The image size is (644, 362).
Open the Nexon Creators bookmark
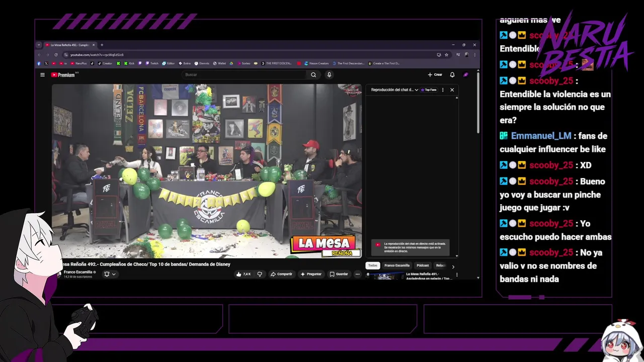(315, 63)
